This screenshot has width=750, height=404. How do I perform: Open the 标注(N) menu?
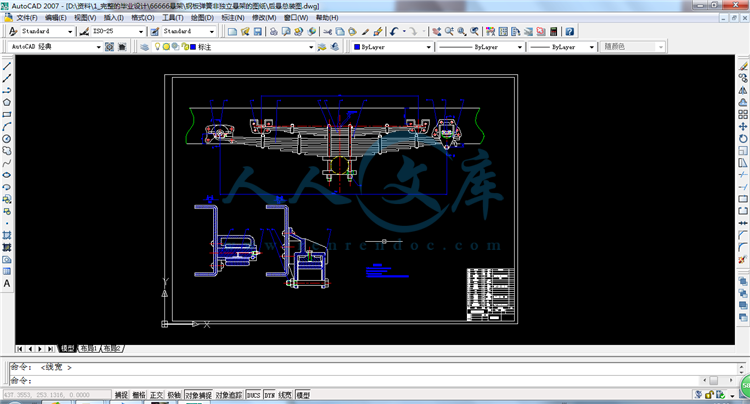click(233, 18)
